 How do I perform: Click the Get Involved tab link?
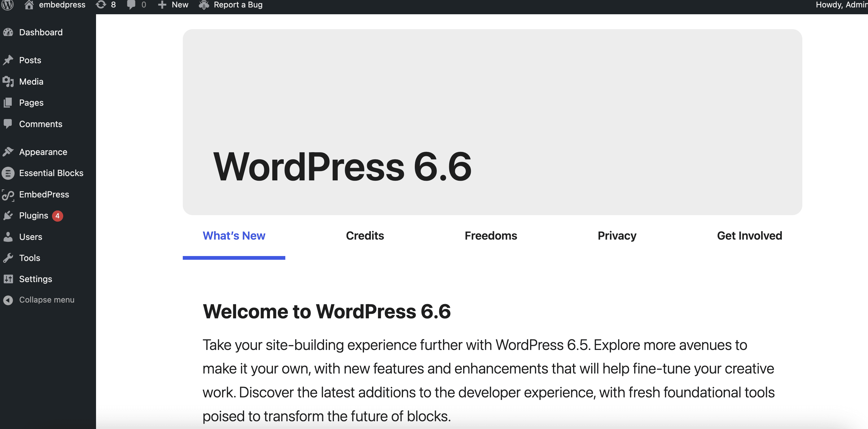tap(750, 236)
